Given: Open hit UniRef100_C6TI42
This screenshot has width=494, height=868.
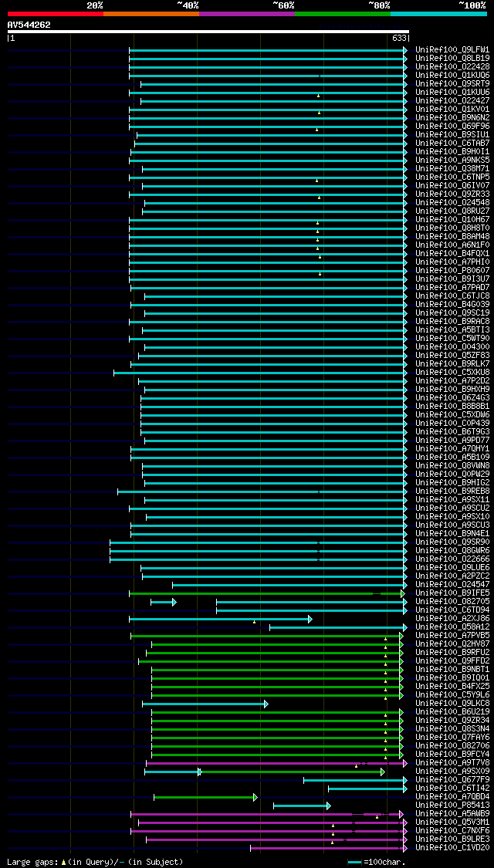Looking at the screenshot, I should tap(452, 789).
